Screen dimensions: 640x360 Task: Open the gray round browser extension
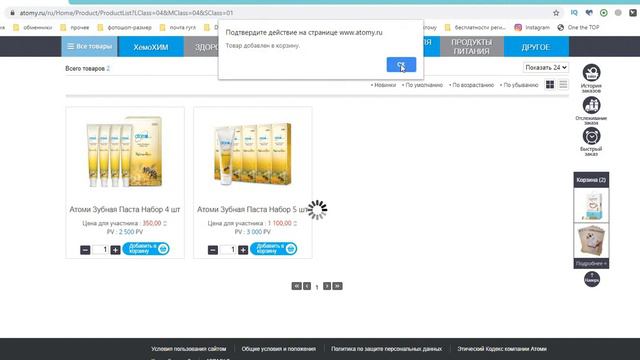tap(618, 13)
